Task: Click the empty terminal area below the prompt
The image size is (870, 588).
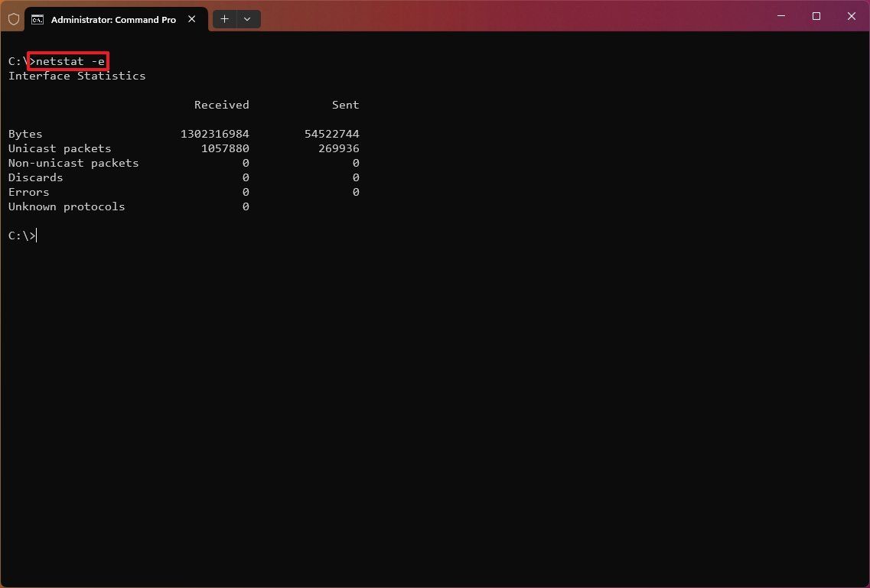Action: click(383, 382)
